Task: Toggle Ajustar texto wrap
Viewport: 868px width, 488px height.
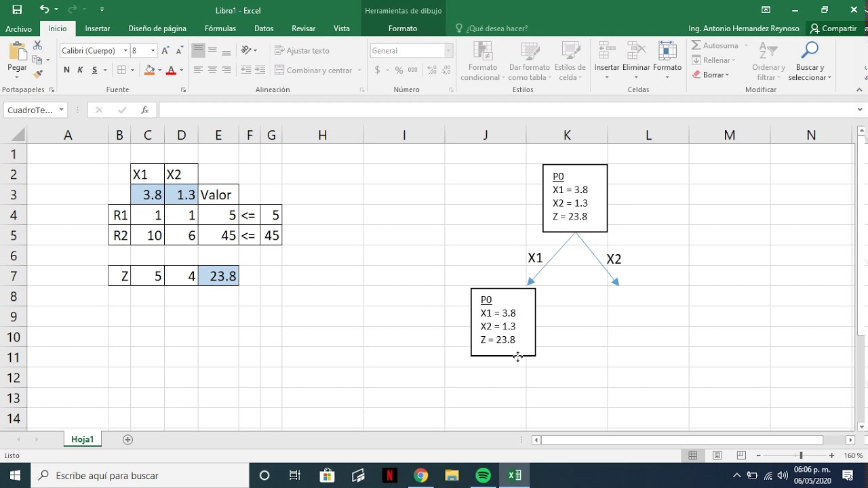Action: coord(302,51)
